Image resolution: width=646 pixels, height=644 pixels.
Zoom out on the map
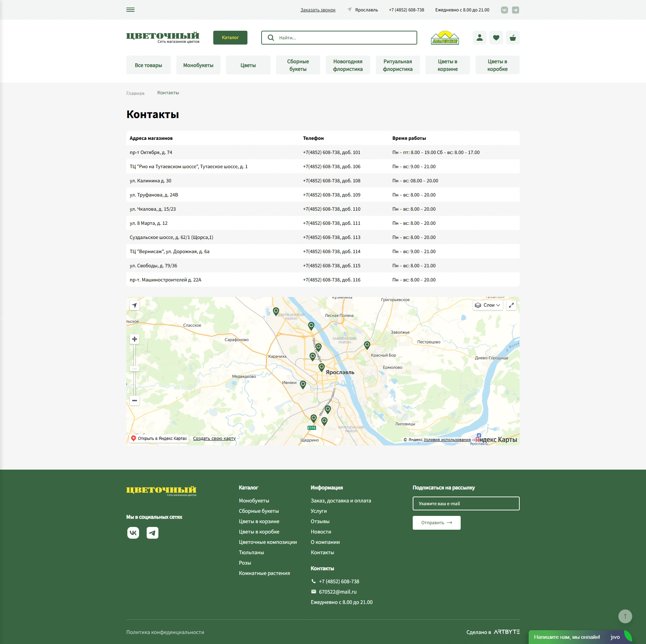point(135,401)
